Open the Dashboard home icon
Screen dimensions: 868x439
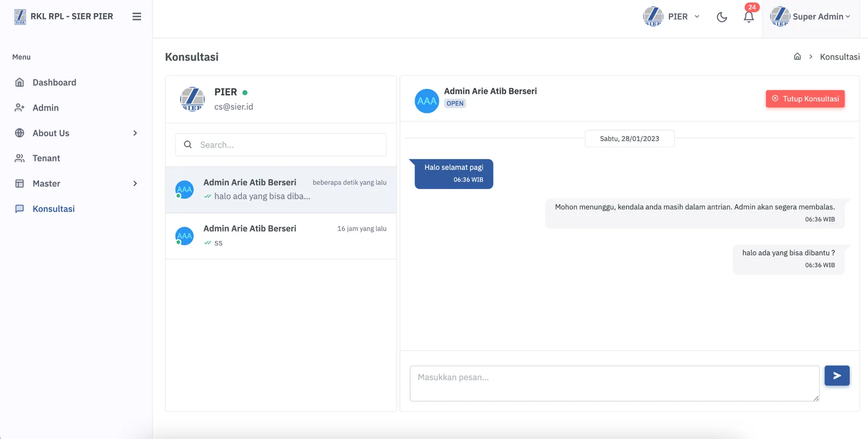tap(20, 82)
